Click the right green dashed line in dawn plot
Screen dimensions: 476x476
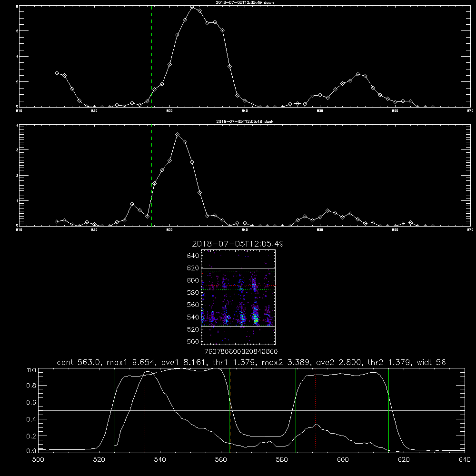[x=263, y=57]
